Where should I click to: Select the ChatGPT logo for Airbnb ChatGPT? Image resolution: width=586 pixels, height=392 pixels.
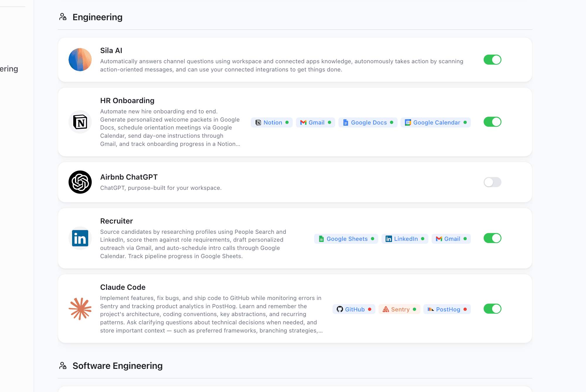tap(80, 182)
